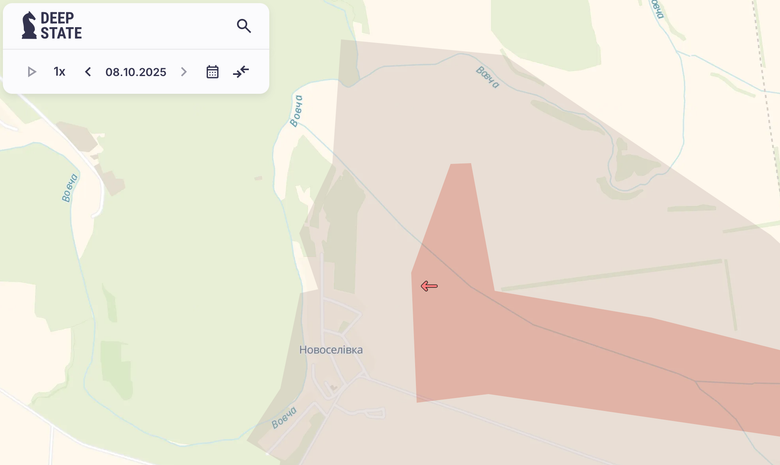Click the converging arrows collapse icon
Screen dimensions: 780x465
point(241,72)
